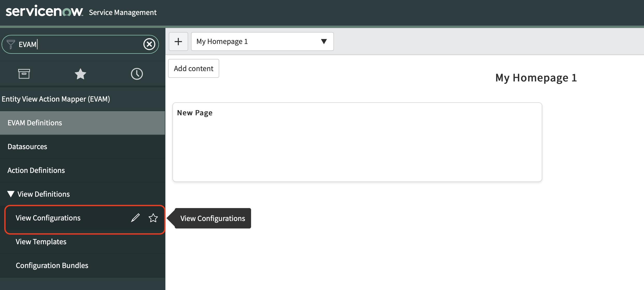This screenshot has height=290, width=644.
Task: Open Configuration Bundles module
Action: click(52, 265)
